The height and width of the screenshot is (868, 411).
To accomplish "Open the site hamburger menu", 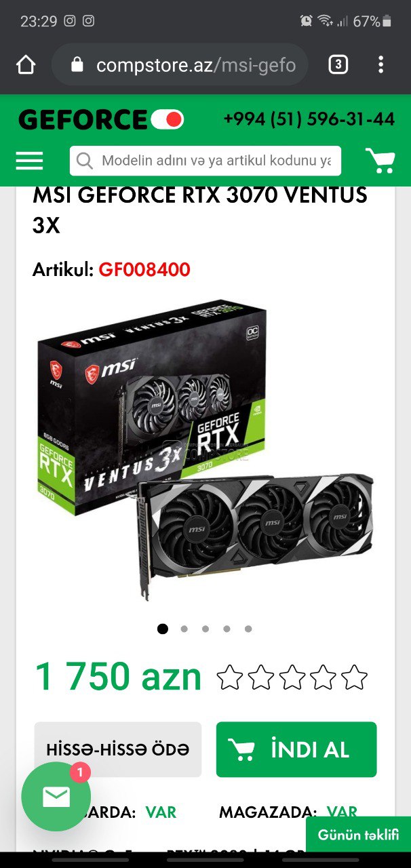I will click(29, 161).
